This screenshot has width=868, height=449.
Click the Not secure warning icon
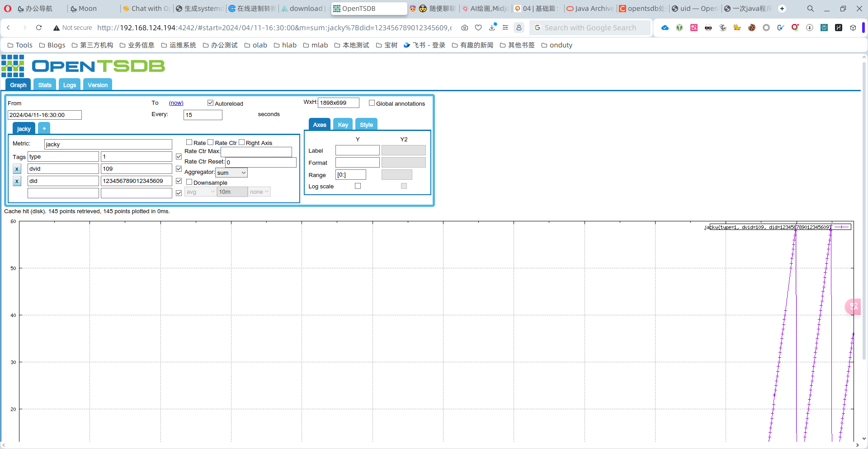57,28
